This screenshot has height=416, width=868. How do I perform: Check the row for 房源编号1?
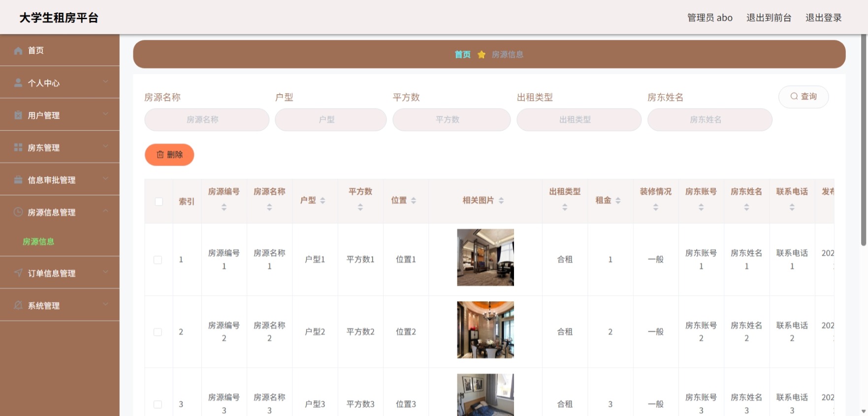pos(158,260)
